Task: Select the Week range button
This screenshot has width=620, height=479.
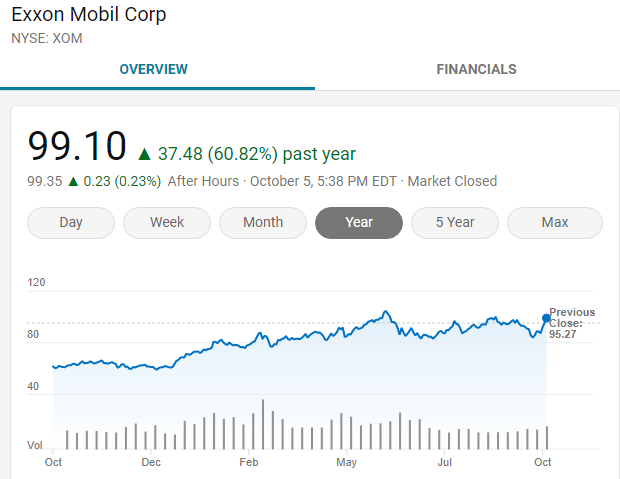Action: point(167,222)
